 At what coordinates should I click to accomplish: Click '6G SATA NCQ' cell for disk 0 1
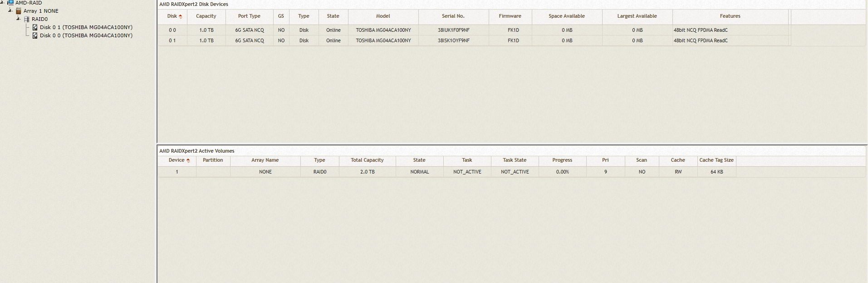click(x=250, y=40)
